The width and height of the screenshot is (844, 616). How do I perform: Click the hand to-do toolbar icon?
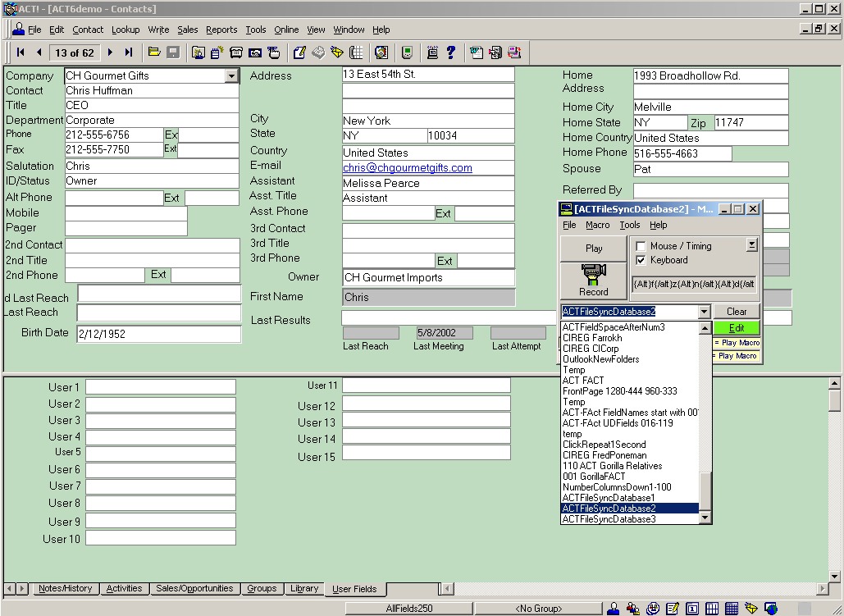pyautogui.click(x=273, y=52)
